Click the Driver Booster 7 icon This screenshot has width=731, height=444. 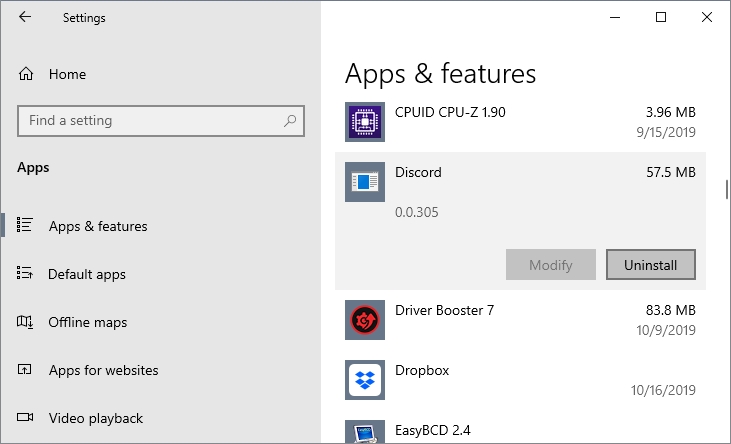tap(364, 320)
